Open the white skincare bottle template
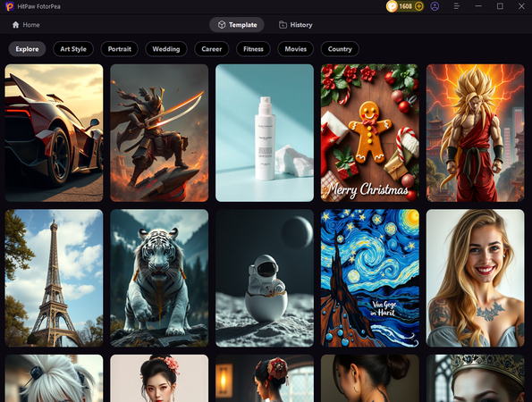The height and width of the screenshot is (402, 532). (x=265, y=133)
